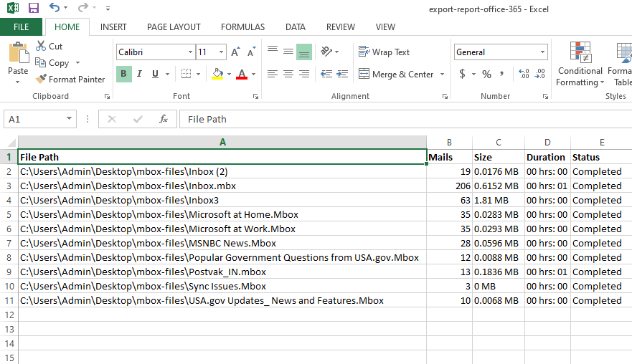Click the Cut scissors icon
This screenshot has width=632, height=364.
click(x=41, y=46)
